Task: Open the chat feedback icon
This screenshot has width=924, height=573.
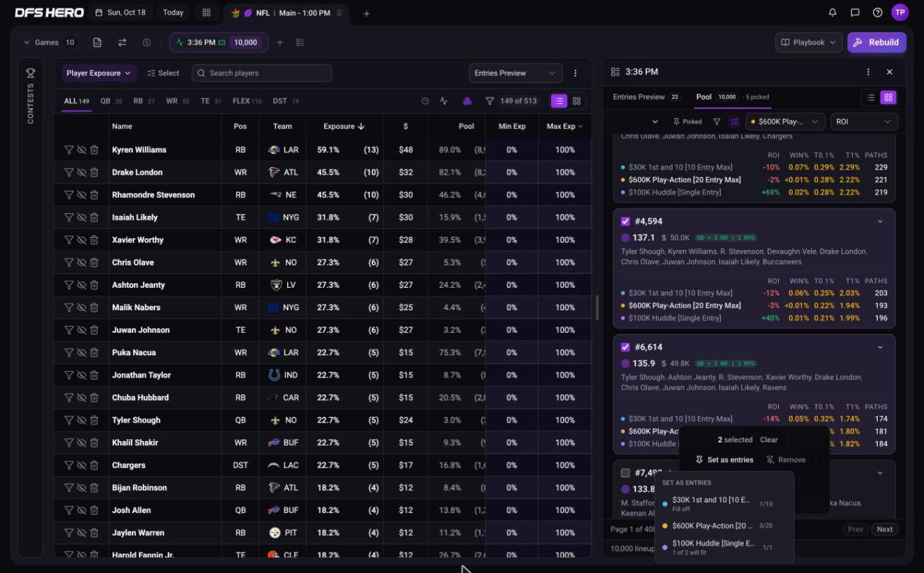Action: tap(855, 13)
